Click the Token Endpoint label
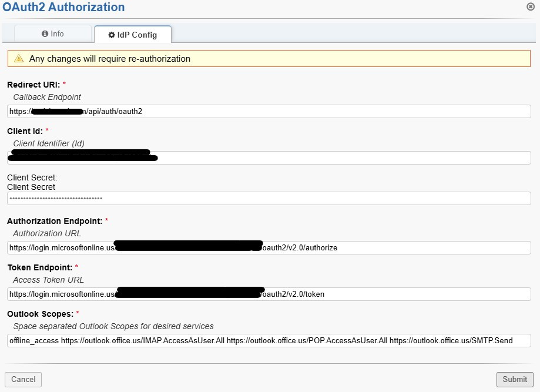 tap(40, 267)
